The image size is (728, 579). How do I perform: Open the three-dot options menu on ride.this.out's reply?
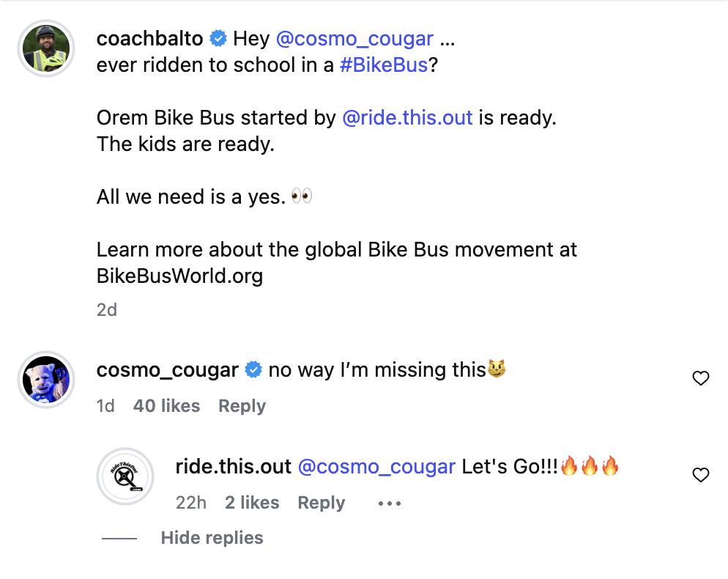point(389,502)
